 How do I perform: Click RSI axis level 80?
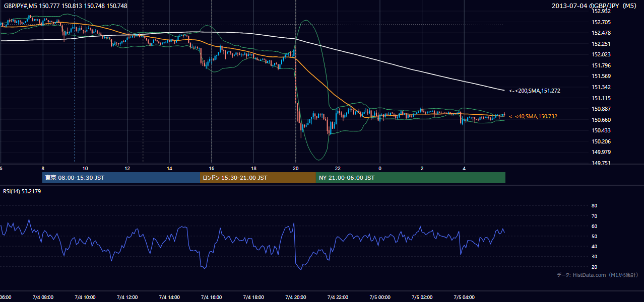tap(594, 206)
